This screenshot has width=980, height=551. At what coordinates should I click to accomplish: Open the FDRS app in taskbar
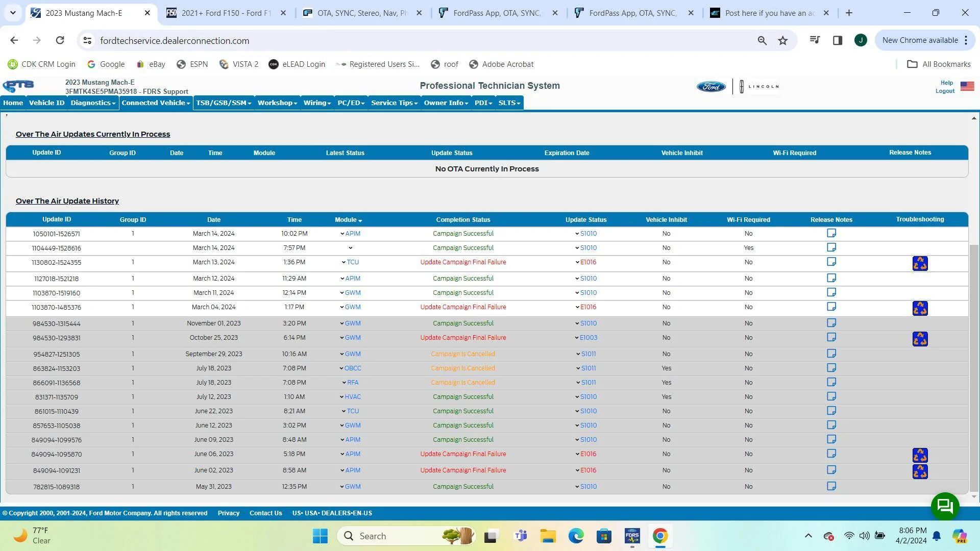(x=632, y=536)
